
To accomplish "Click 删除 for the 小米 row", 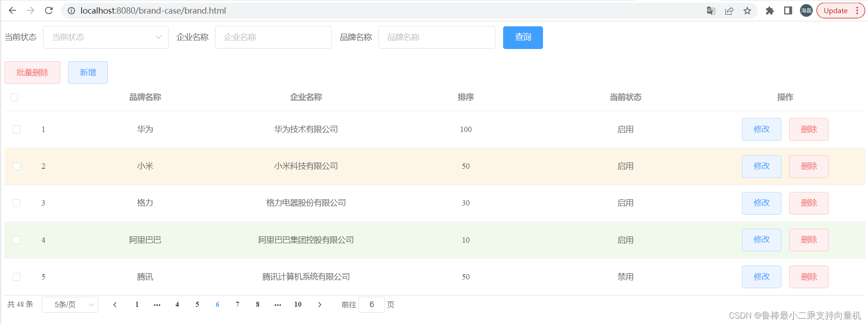I will click(809, 166).
